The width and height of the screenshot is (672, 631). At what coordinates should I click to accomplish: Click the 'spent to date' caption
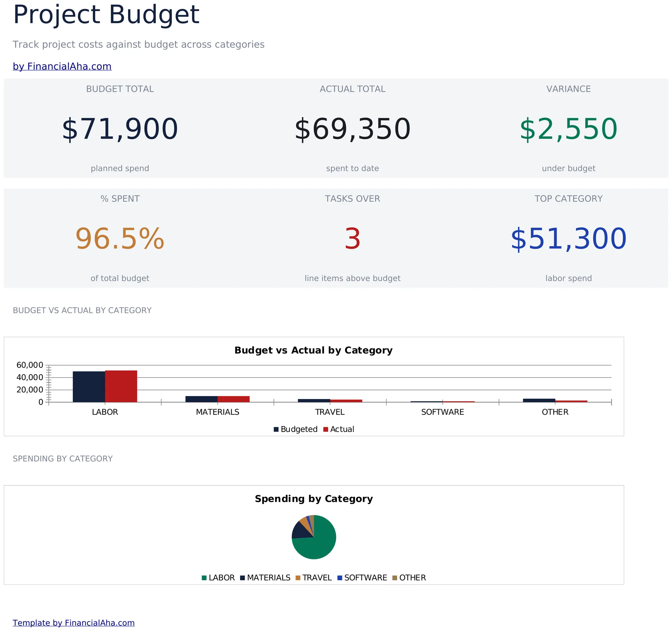[x=352, y=168]
